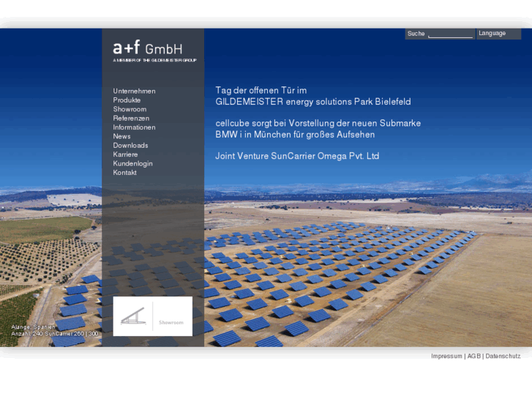Select Referenzen in the sidebar menu
Image resolution: width=532 pixels, height=399 pixels.
click(131, 118)
